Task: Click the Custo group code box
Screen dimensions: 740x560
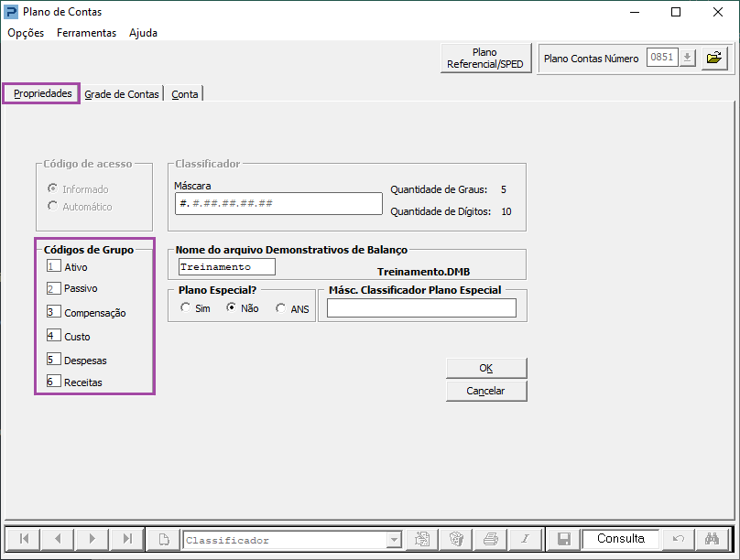Action: pos(53,335)
